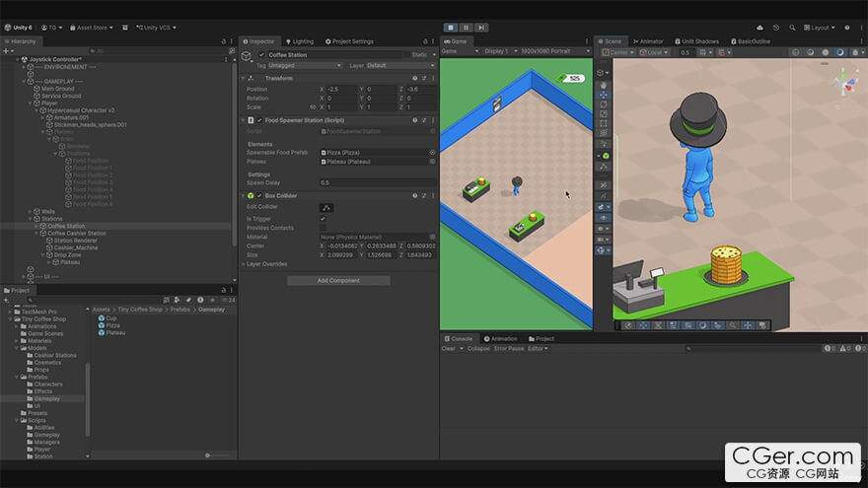Expand the Layer Overrides section
Viewport: 868px width, 488px height.
[x=266, y=264]
